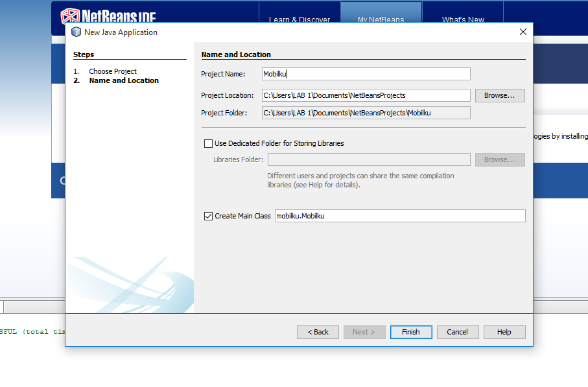Click the 'Steps' heading
This screenshot has width=588, height=387.
pyautogui.click(x=84, y=54)
